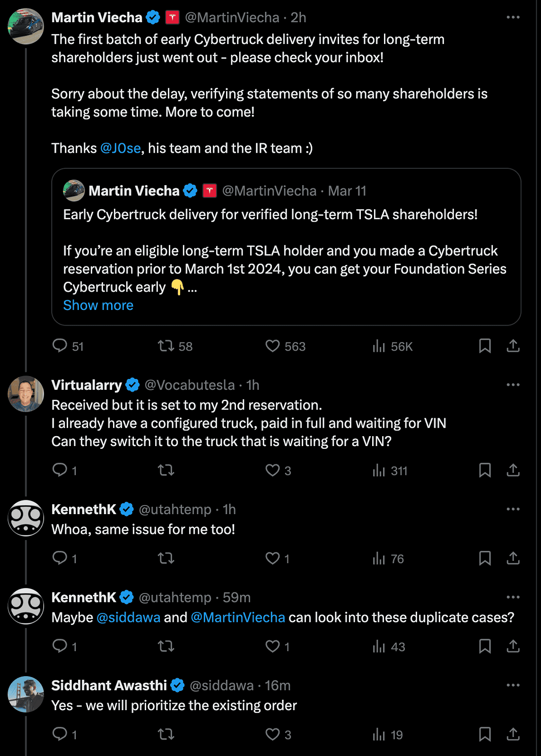
Task: View analytics with 43 views on KennethK's reply
Action: [389, 646]
